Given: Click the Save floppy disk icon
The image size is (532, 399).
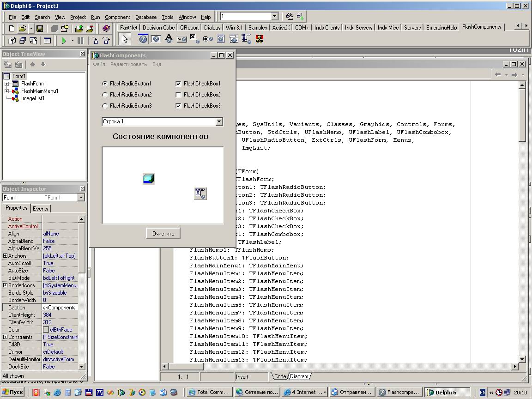Looking at the screenshot, I should [x=40, y=29].
